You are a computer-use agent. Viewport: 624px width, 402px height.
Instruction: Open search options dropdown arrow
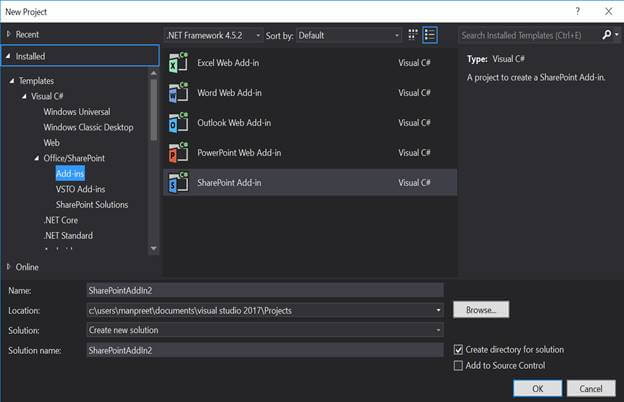click(616, 35)
